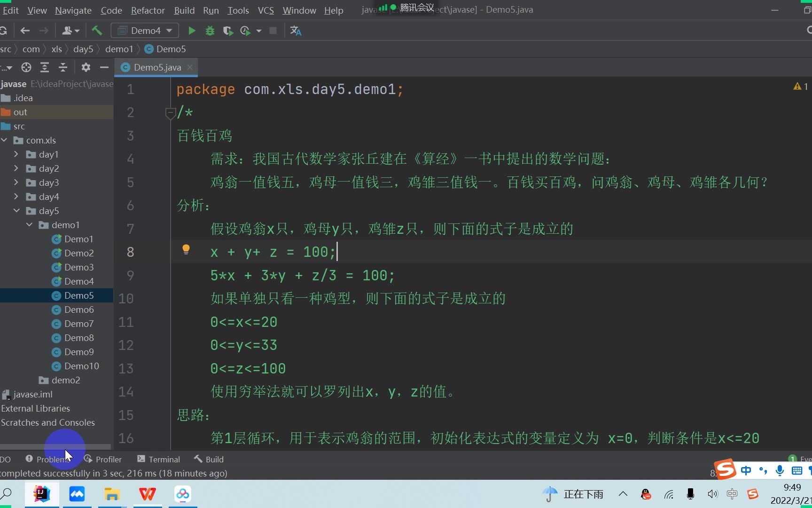Build project with the hammer icon
This screenshot has height=508, width=812.
(x=97, y=31)
